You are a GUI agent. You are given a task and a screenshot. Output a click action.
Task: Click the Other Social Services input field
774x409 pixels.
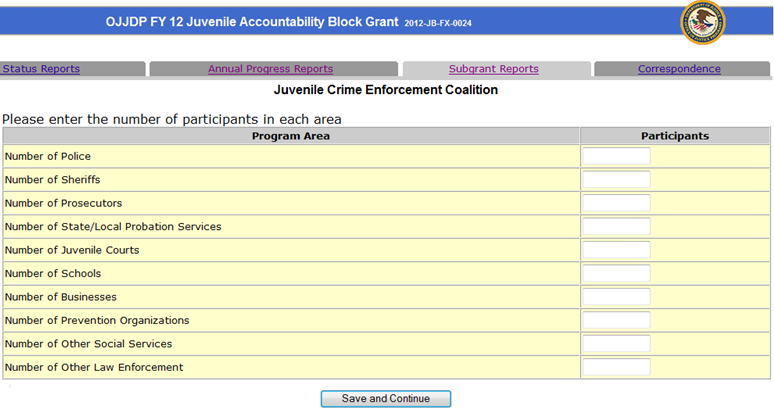[x=616, y=344]
